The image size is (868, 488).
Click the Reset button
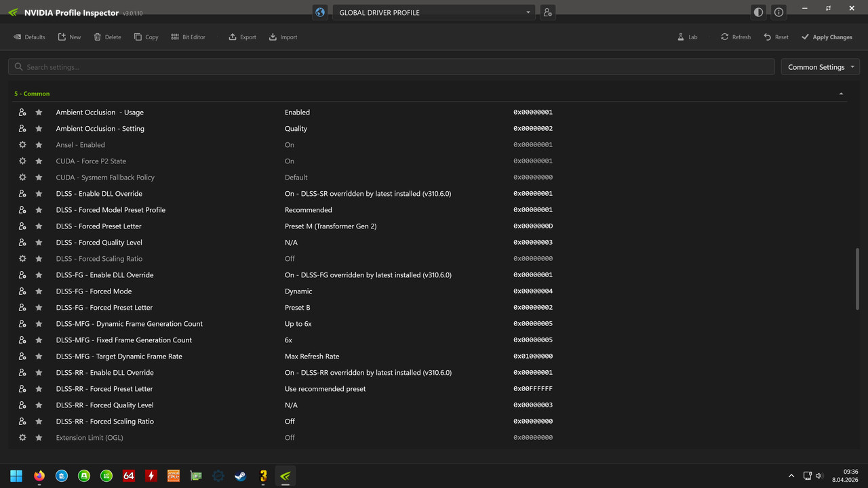click(776, 37)
